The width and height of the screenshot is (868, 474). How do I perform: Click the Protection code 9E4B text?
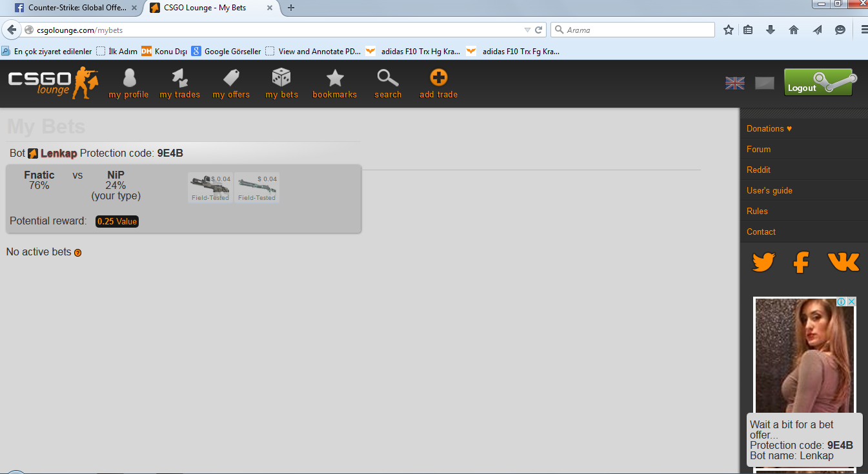(132, 153)
